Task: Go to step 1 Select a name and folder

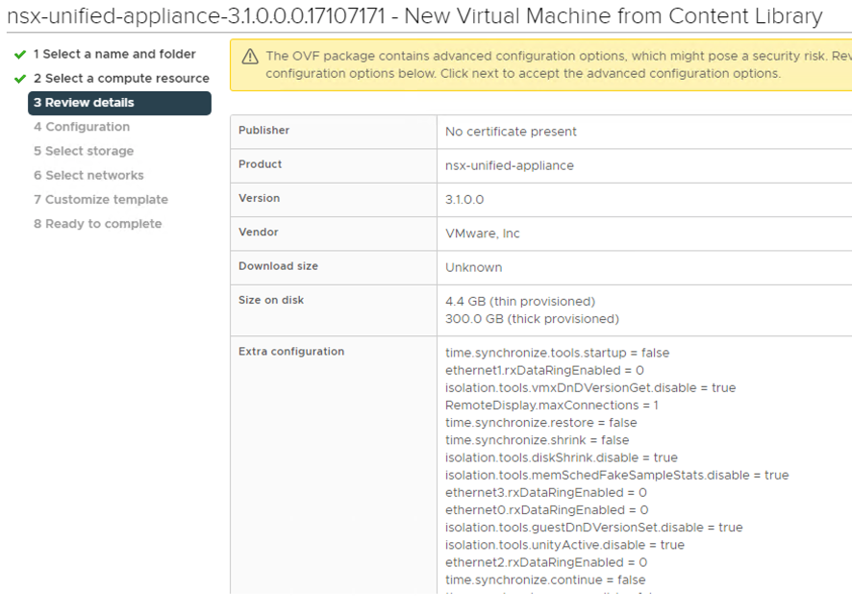Action: coord(114,55)
